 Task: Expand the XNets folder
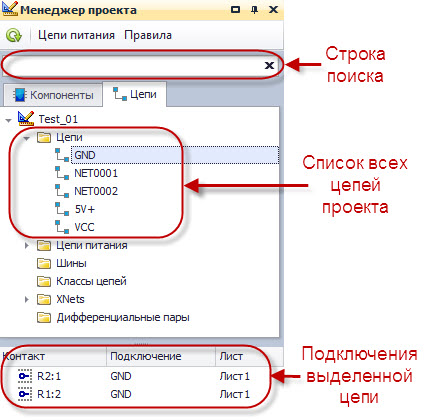[27, 299]
